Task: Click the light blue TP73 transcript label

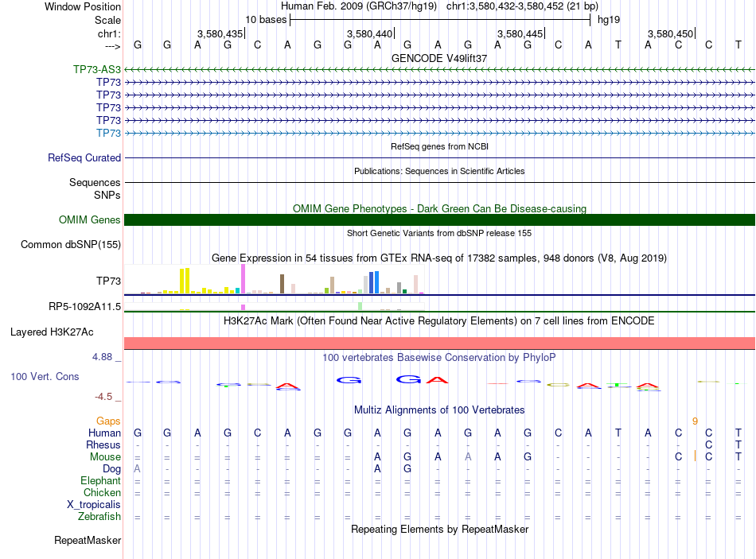Action: tap(108, 133)
